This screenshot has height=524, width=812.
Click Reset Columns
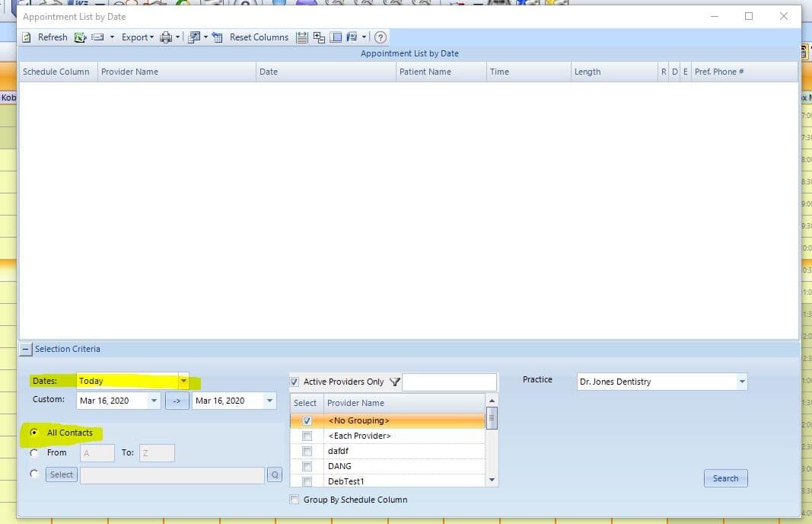click(x=259, y=37)
